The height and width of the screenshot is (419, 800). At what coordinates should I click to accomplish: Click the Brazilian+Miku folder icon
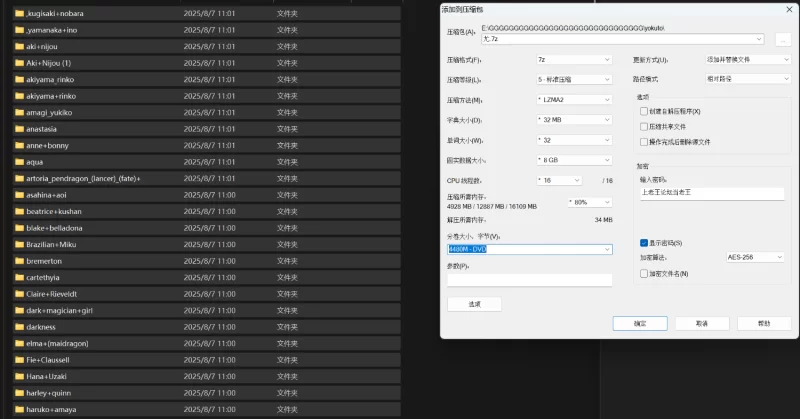19,244
